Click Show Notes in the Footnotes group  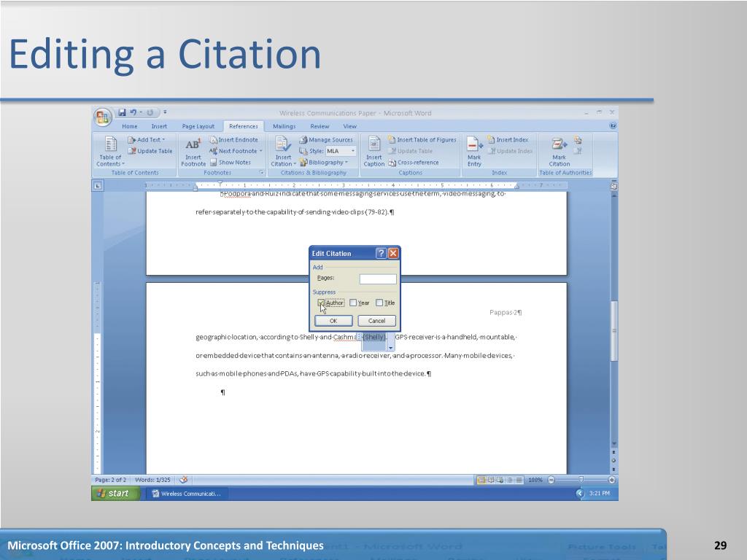tap(231, 163)
